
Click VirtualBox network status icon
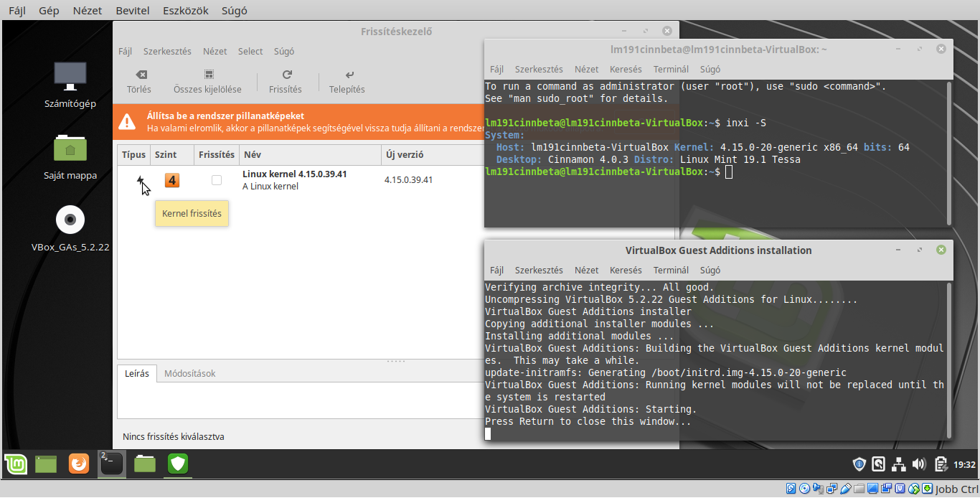click(x=831, y=489)
